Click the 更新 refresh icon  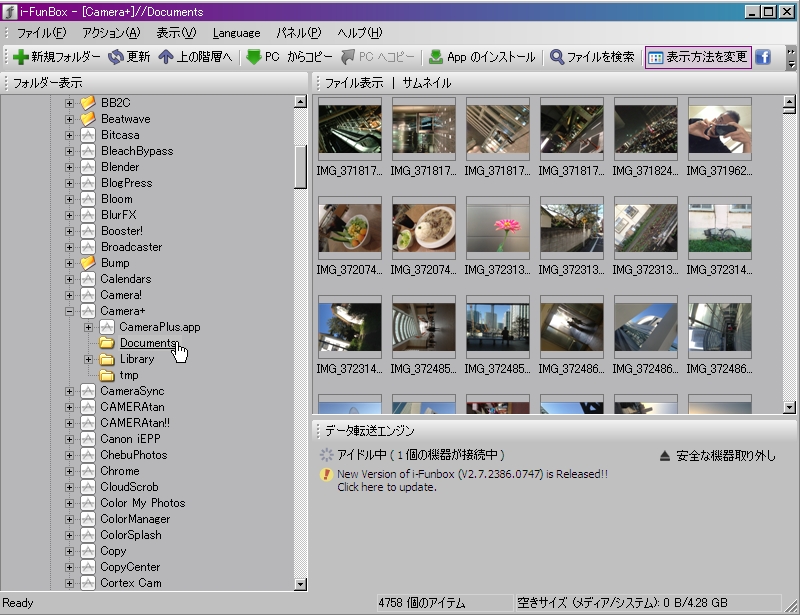[116, 57]
